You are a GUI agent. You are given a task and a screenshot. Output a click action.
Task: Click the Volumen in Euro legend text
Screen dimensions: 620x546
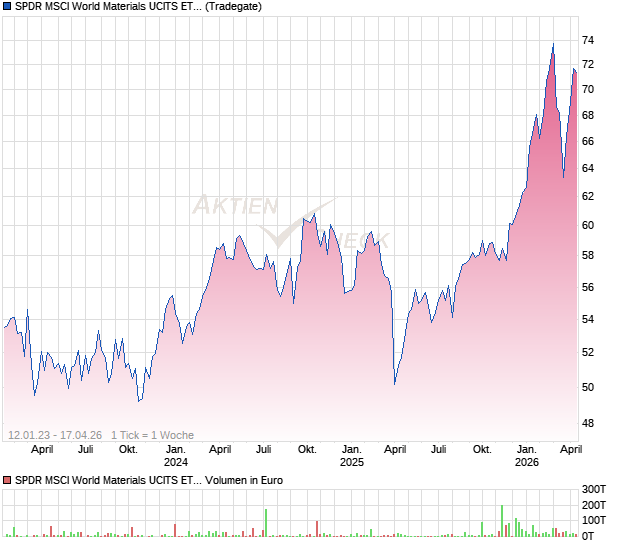coord(245,481)
